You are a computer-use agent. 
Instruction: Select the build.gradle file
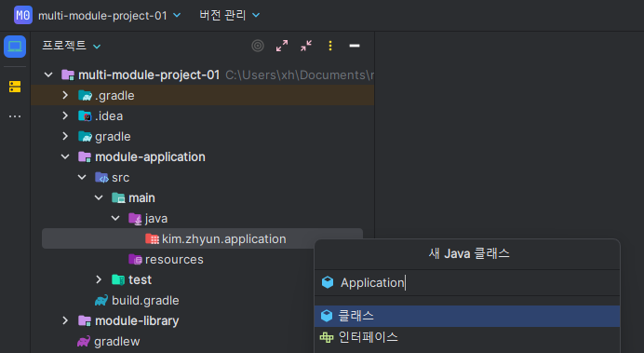(145, 301)
